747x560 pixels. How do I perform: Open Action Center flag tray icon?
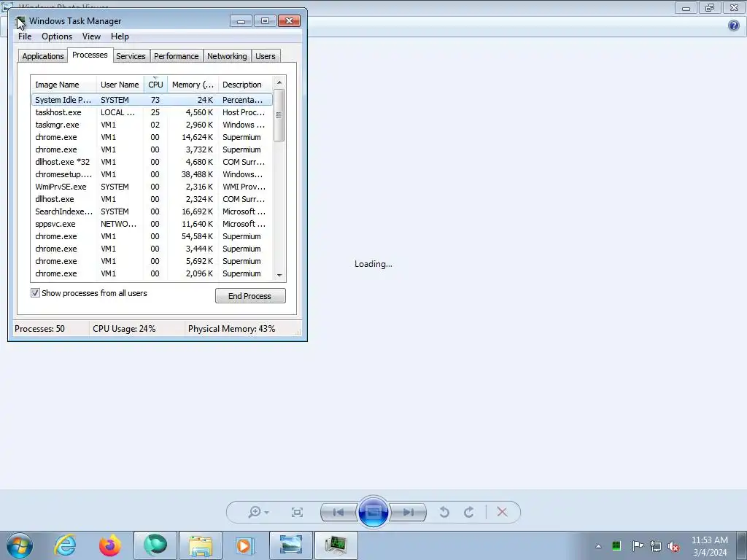(638, 545)
